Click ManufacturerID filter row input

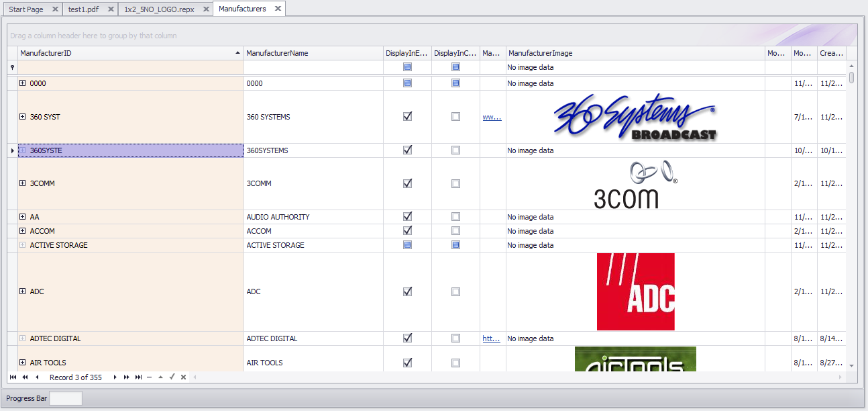pyautogui.click(x=131, y=67)
